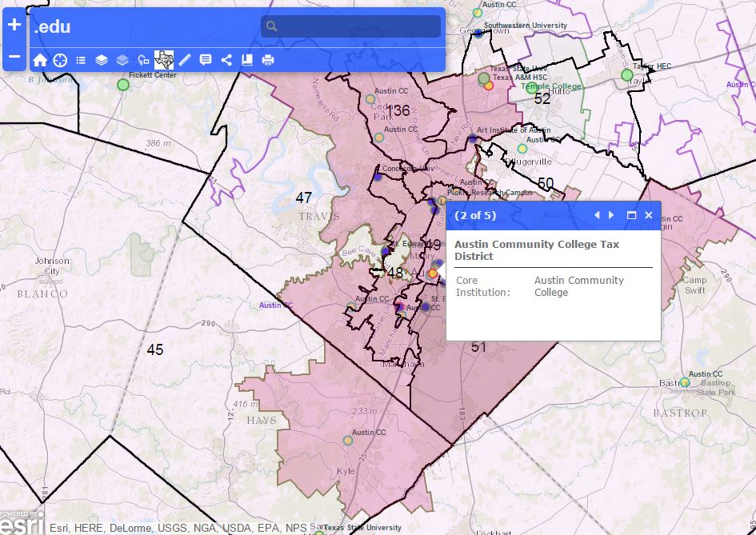Screen dimensions: 756x535
Task: Click the magnifier icon in the search bar
Action: pos(271,26)
